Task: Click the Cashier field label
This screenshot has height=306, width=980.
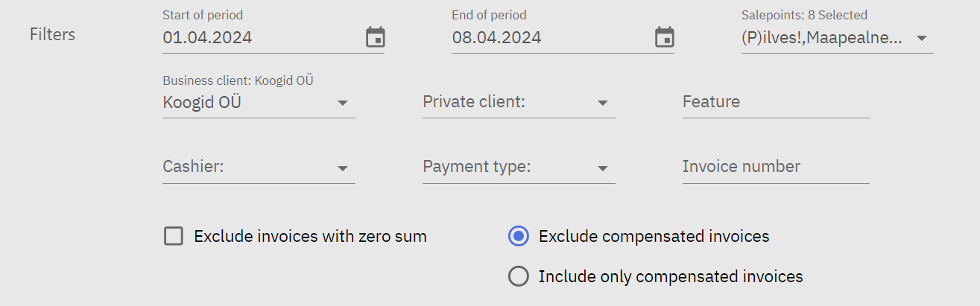Action: click(x=193, y=167)
